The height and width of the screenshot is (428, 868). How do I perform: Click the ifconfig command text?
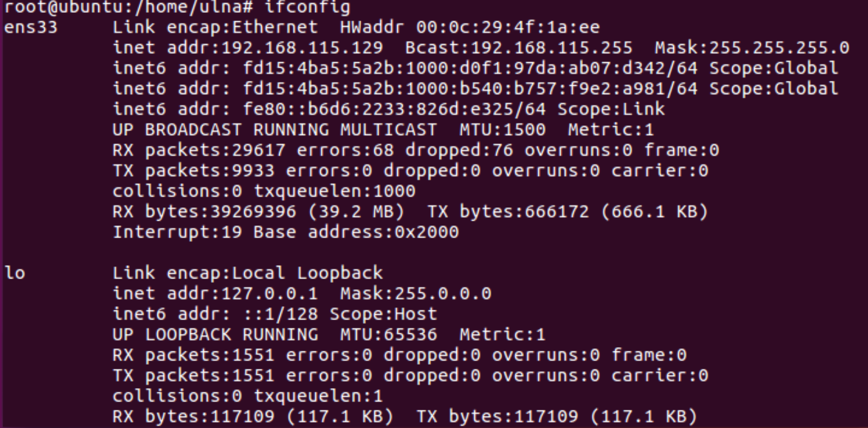[x=307, y=7]
